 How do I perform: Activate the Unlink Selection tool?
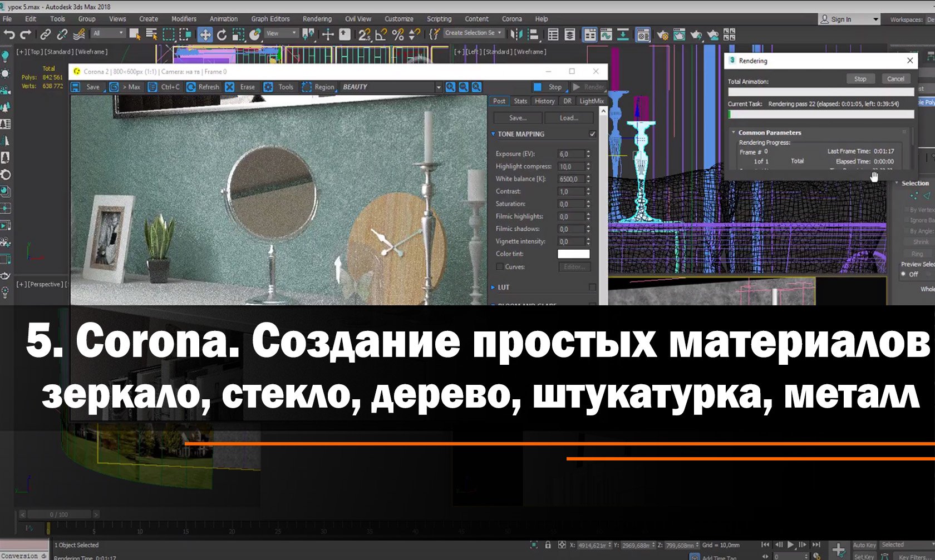pyautogui.click(x=62, y=34)
